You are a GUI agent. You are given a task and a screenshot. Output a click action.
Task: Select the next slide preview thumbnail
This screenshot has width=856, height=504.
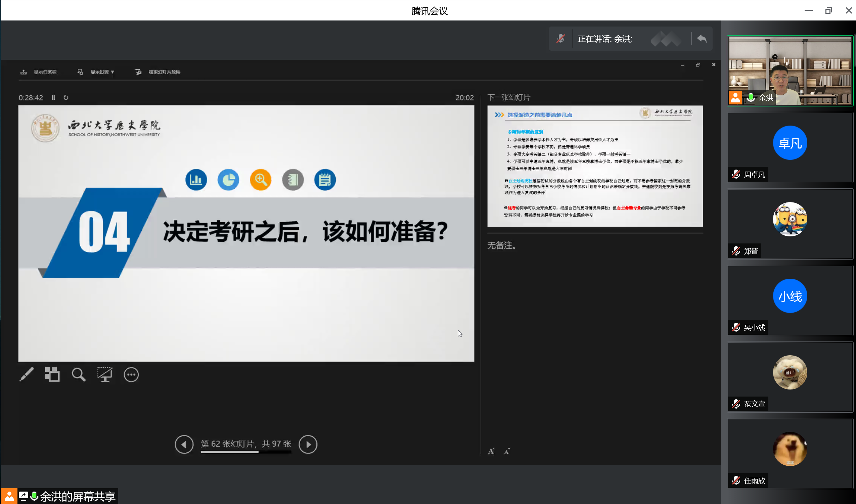click(x=595, y=166)
